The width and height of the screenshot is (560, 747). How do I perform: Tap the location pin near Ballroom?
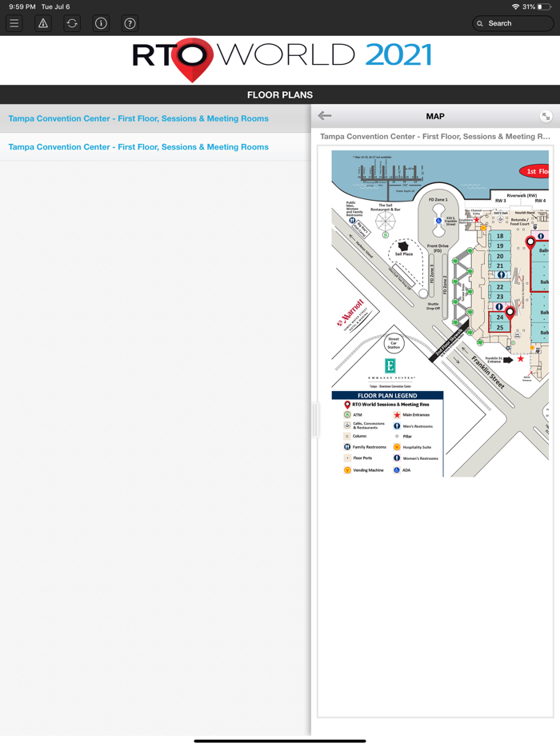click(530, 242)
